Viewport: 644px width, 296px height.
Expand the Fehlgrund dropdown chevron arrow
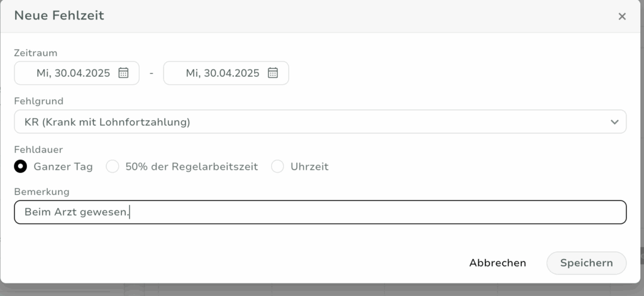614,122
